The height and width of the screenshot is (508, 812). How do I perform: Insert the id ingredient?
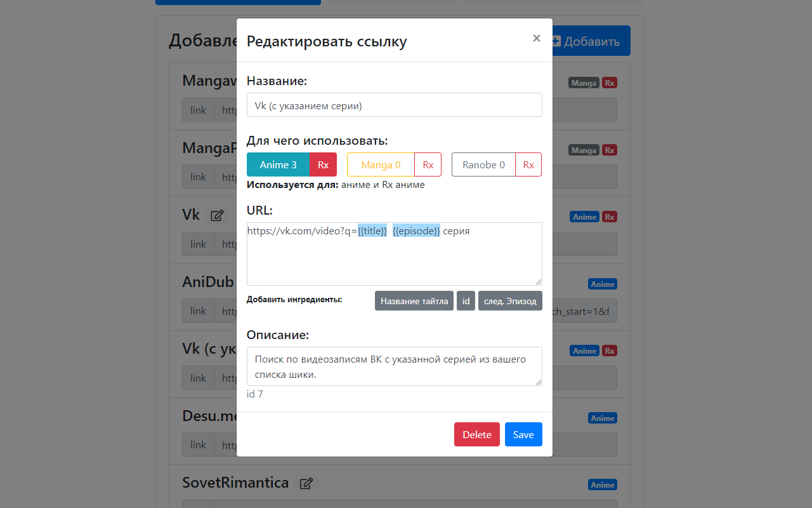[x=466, y=301]
